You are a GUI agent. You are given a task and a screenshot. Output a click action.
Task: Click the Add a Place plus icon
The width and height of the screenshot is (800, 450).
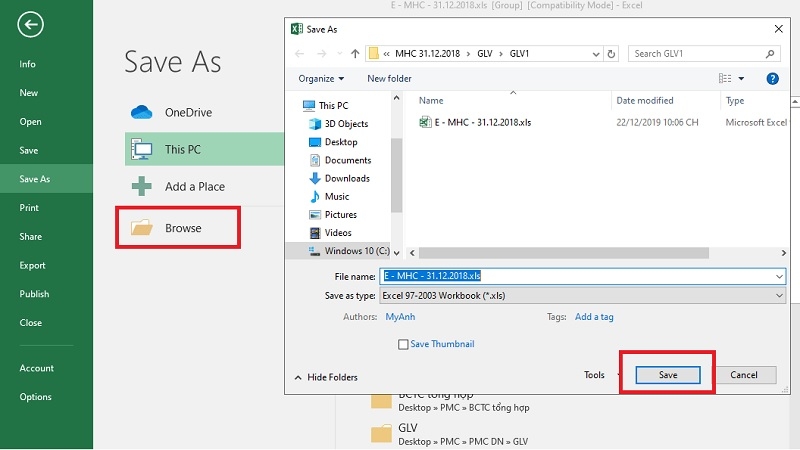141,186
